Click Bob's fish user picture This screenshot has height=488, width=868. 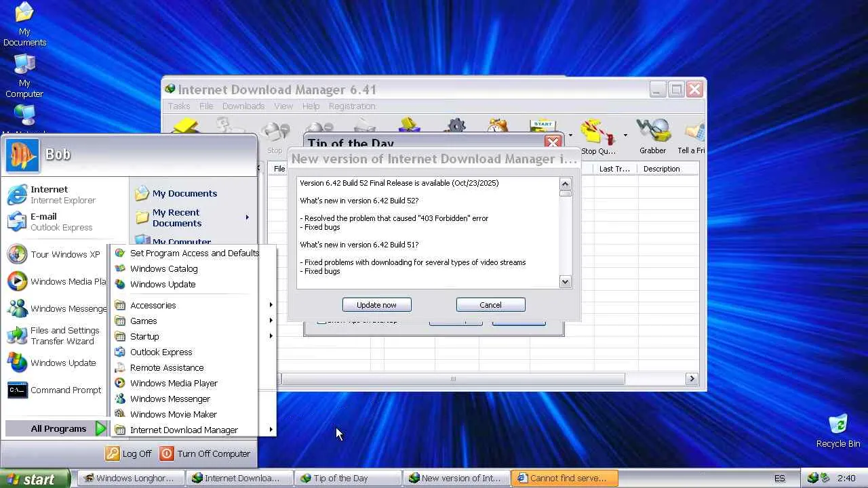[x=22, y=155]
